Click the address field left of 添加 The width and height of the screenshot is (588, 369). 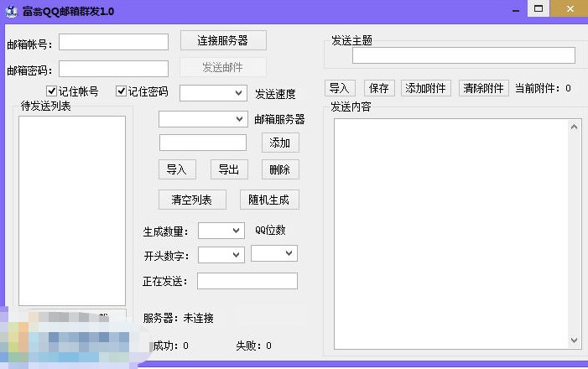point(203,143)
